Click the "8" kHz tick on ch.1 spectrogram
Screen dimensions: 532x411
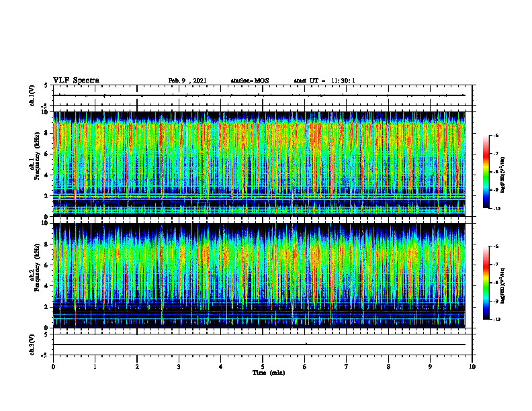46,133
